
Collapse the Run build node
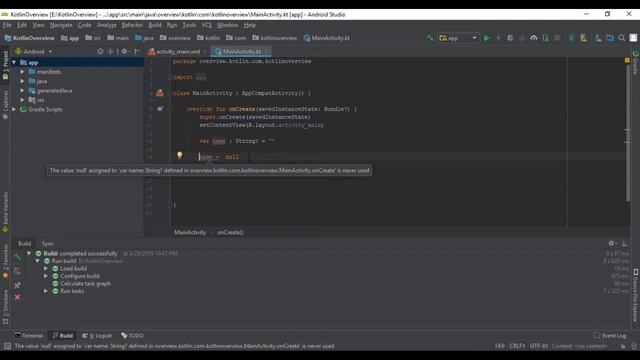pyautogui.click(x=38, y=261)
